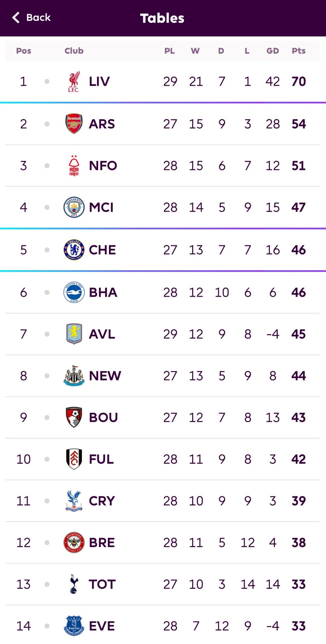Sort by the Pts column header
326x644 pixels.
click(299, 51)
